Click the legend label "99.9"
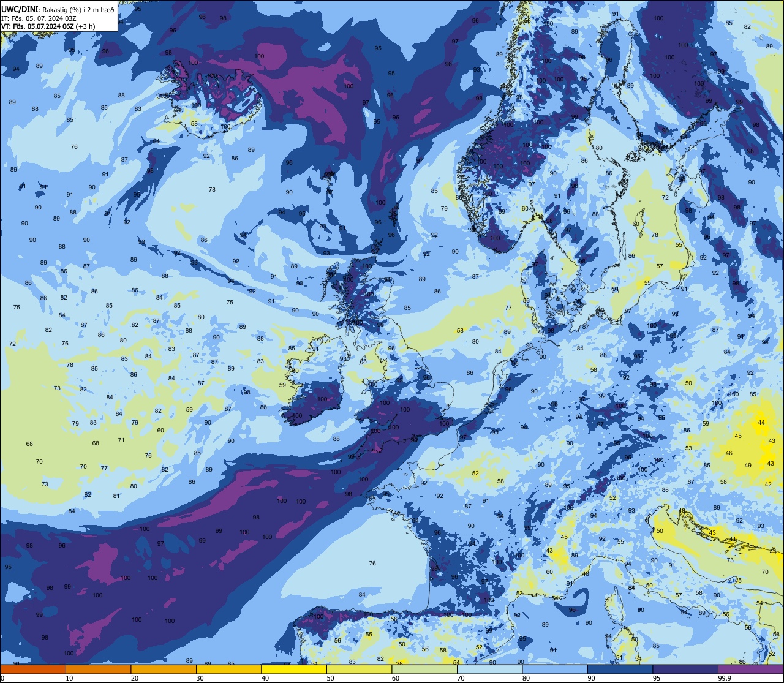 (x=725, y=678)
